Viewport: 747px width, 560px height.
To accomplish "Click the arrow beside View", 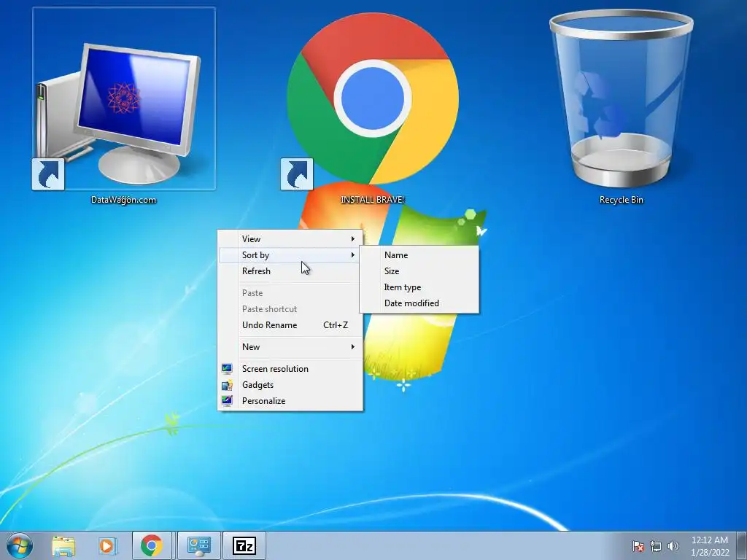I will [353, 238].
